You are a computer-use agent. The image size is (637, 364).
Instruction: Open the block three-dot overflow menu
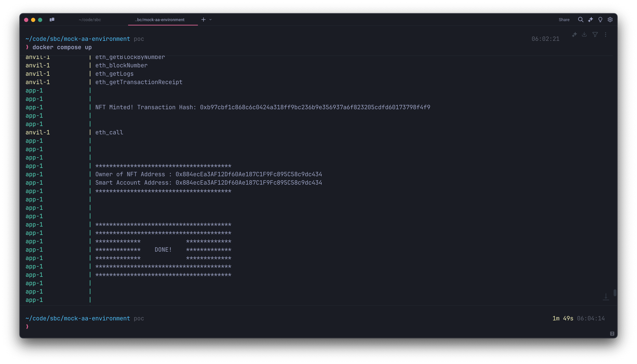[606, 35]
